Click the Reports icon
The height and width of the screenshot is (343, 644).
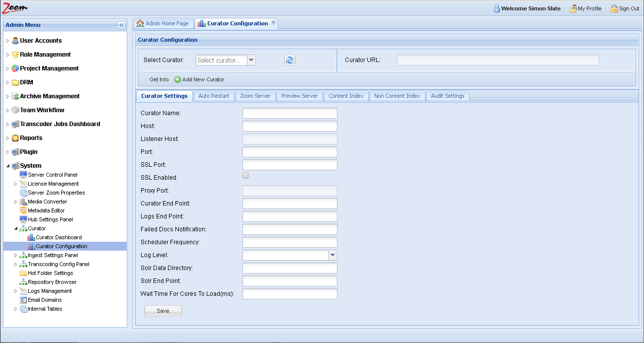click(15, 138)
